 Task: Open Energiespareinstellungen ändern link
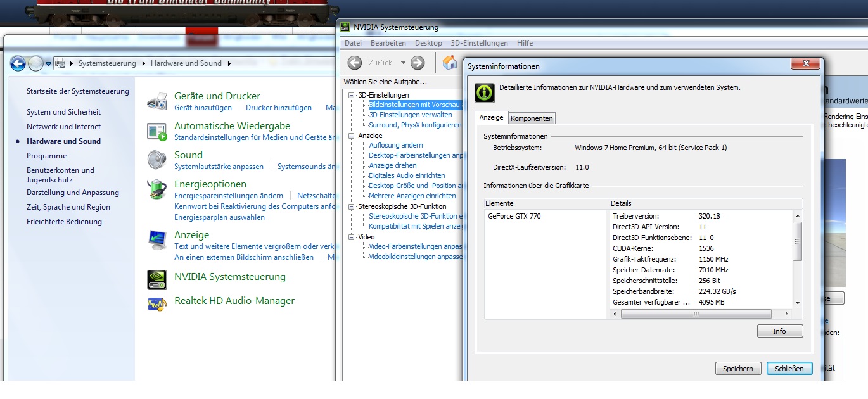click(x=229, y=196)
